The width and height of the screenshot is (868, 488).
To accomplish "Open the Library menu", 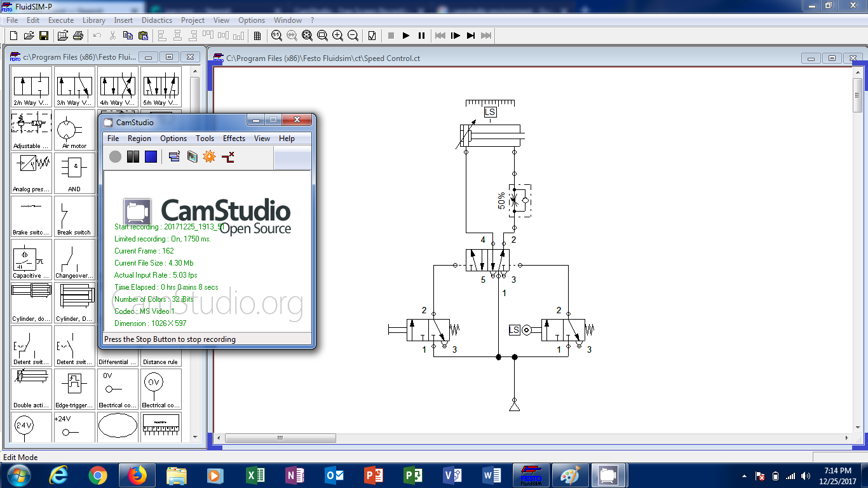I will point(94,20).
